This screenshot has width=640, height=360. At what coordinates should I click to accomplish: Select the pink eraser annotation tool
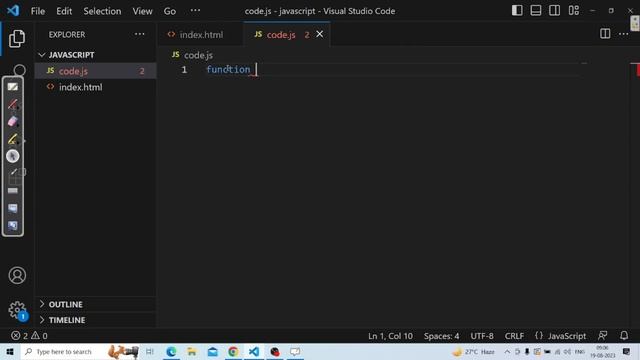point(13,122)
